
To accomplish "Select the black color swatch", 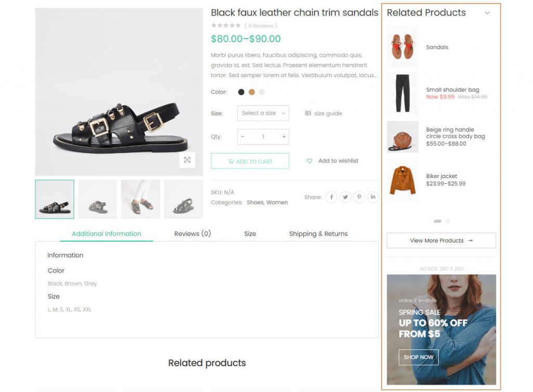I will (x=241, y=92).
